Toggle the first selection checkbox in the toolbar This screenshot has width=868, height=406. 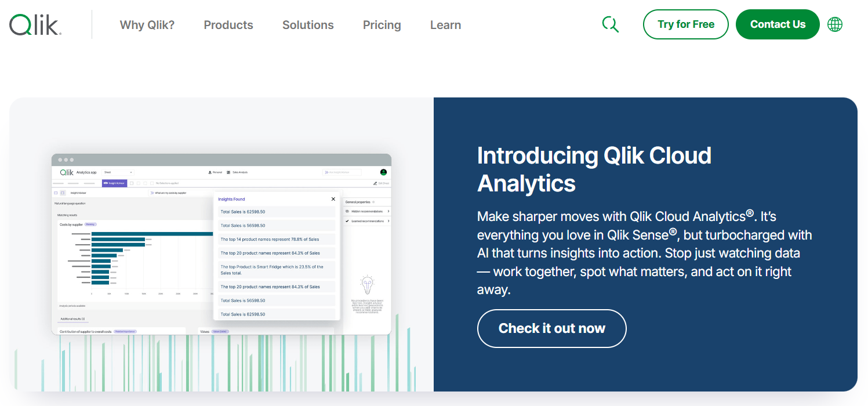[x=131, y=183]
